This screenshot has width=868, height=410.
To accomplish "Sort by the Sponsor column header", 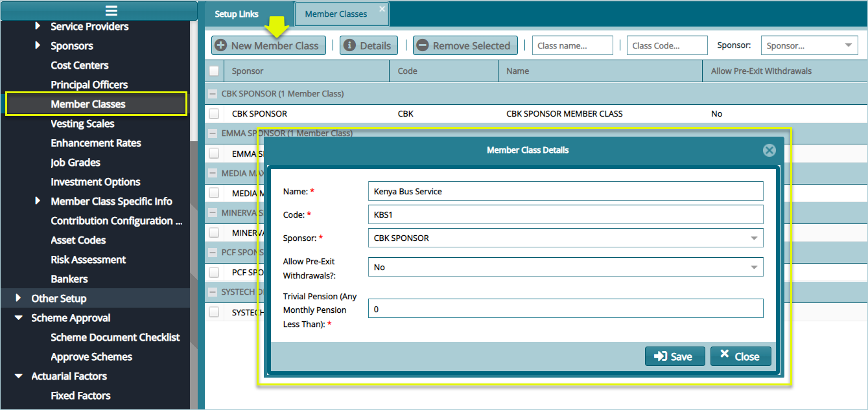I will [307, 71].
